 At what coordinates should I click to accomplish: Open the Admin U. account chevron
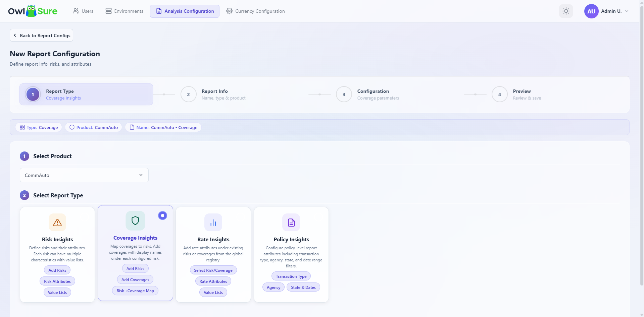(x=627, y=11)
